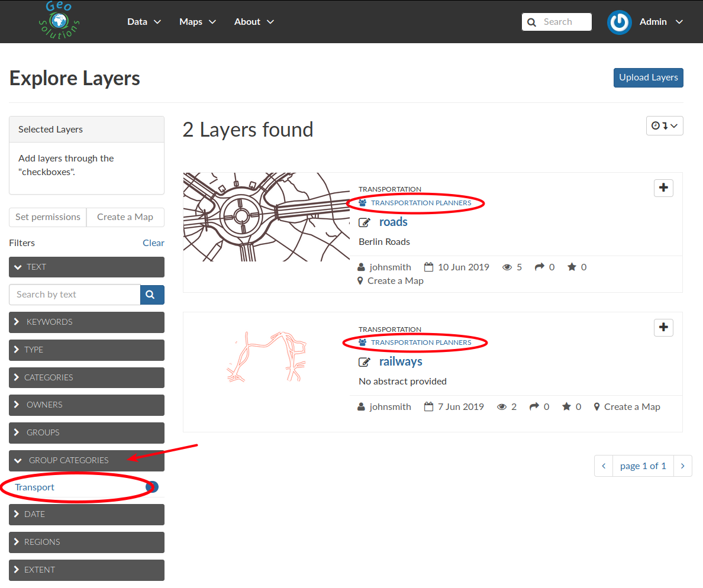Clear all filters
703x588 pixels.
[153, 243]
